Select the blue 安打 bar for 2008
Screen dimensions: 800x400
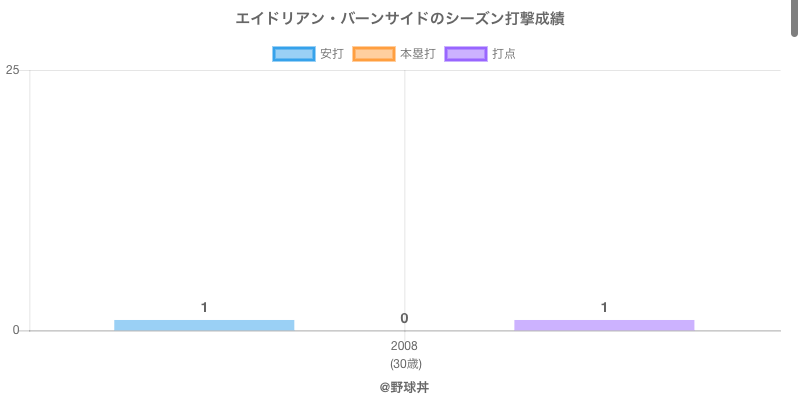[204, 325]
